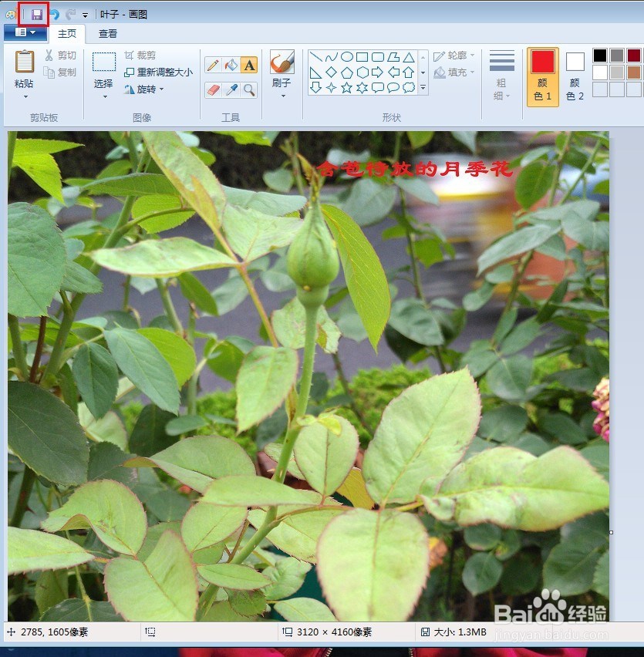Click status bar text "大小: 1.3MB"

pyautogui.click(x=460, y=632)
